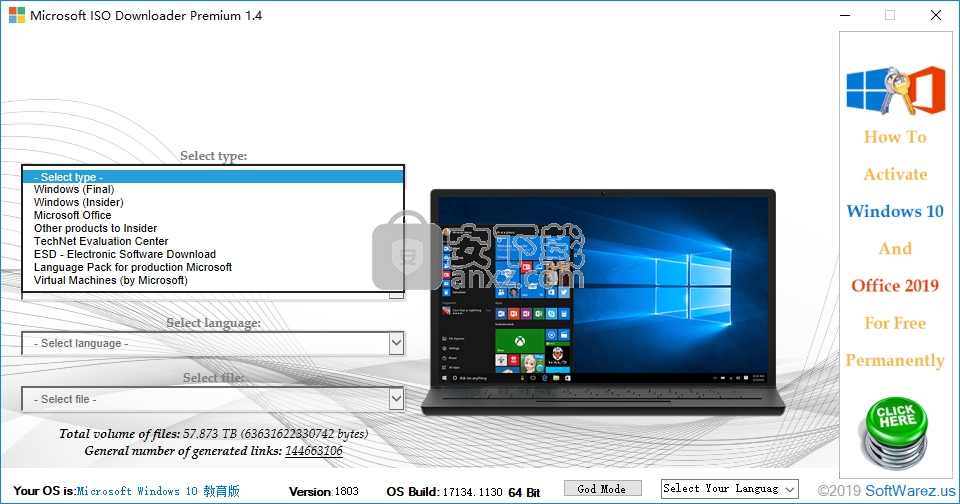Click the OS name "Microsoft Windows 10" text
This screenshot has height=504, width=960.
[x=159, y=491]
